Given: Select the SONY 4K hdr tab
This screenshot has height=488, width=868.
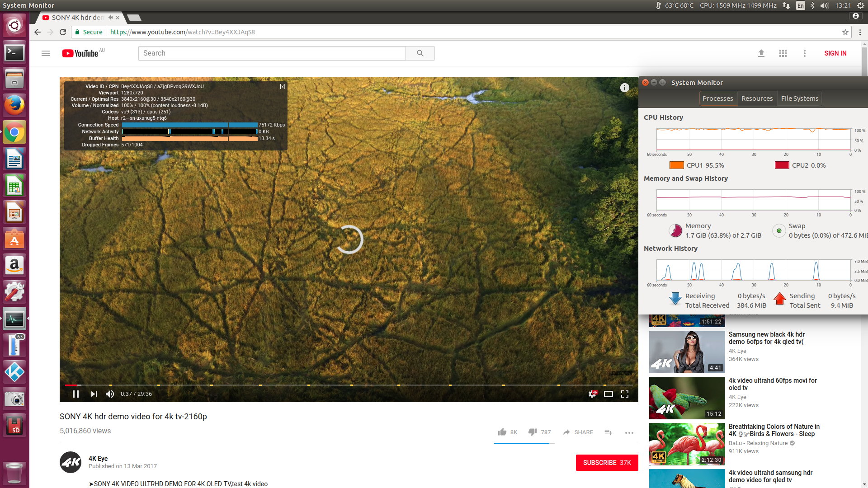Looking at the screenshot, I should (77, 18).
